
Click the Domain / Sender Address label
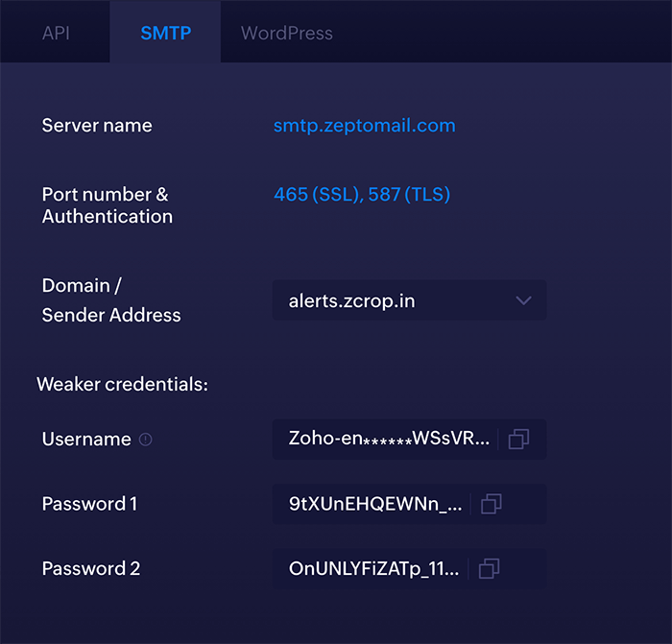(110, 300)
